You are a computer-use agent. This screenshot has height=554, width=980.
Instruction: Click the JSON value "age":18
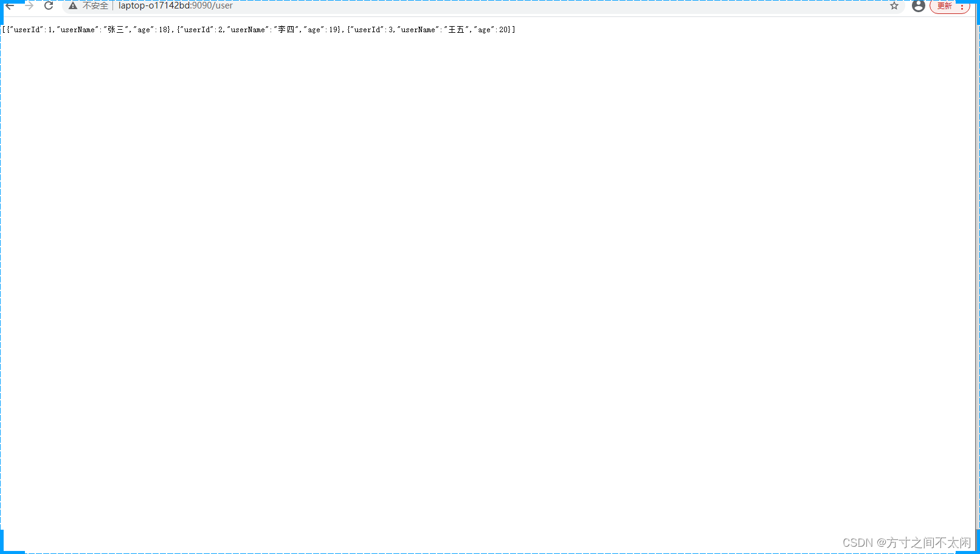[151, 29]
